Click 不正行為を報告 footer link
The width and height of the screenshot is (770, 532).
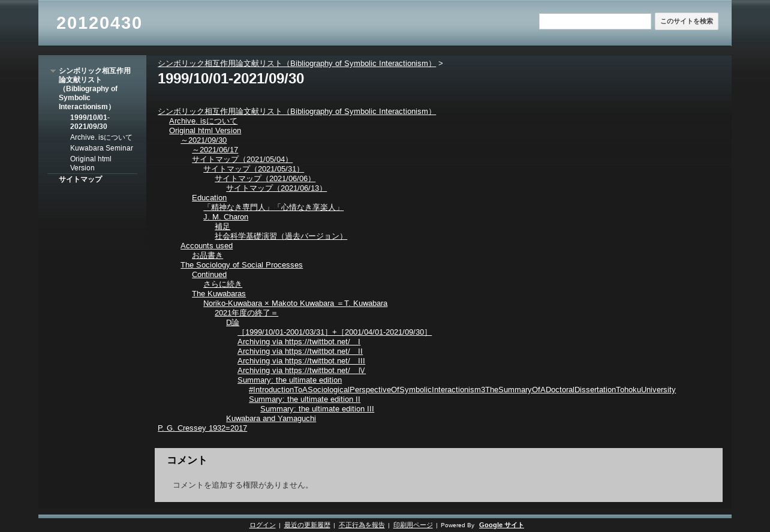click(x=362, y=525)
